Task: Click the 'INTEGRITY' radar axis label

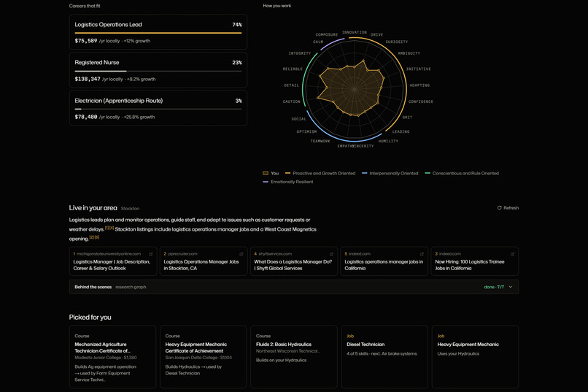Action: [300, 53]
